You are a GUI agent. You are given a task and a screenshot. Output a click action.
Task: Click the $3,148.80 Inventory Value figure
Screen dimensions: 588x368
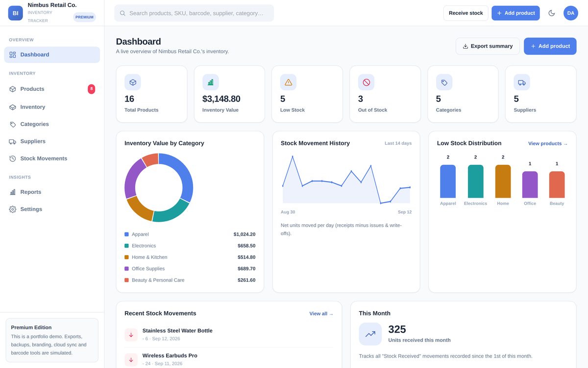[221, 99]
